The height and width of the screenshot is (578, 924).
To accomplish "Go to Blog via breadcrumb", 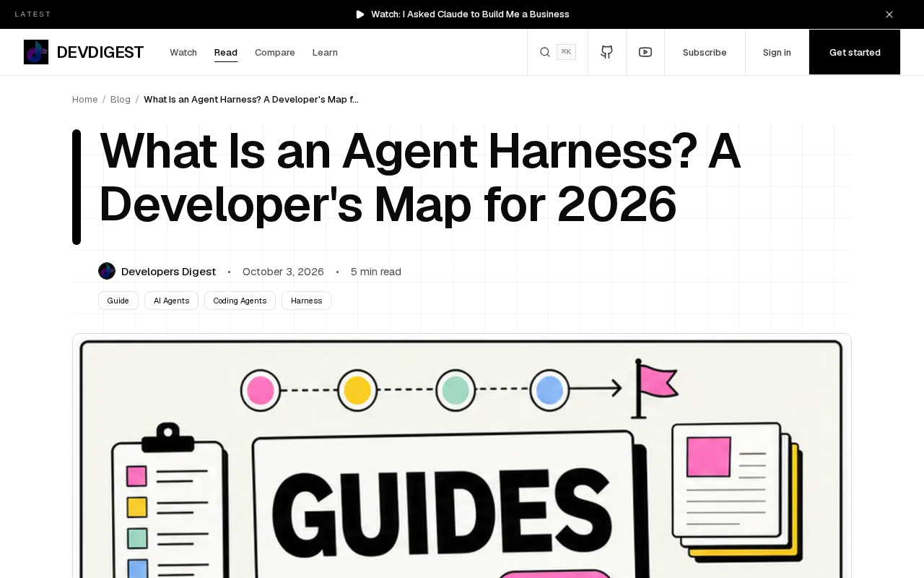I will pos(121,99).
